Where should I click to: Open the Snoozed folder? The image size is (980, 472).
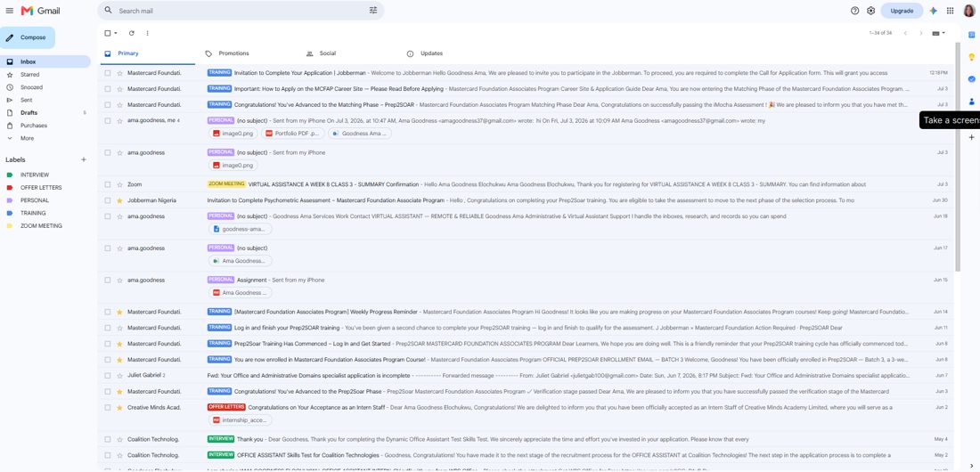point(31,87)
